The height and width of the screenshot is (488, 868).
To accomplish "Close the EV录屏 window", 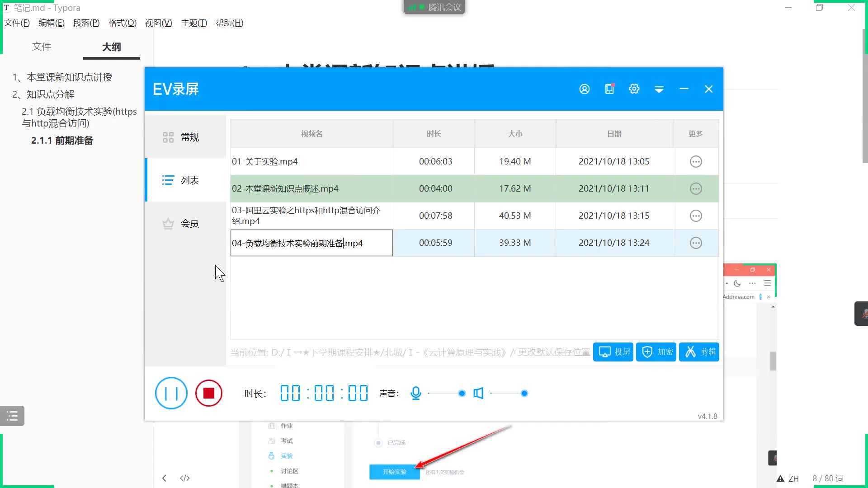I will pyautogui.click(x=709, y=89).
